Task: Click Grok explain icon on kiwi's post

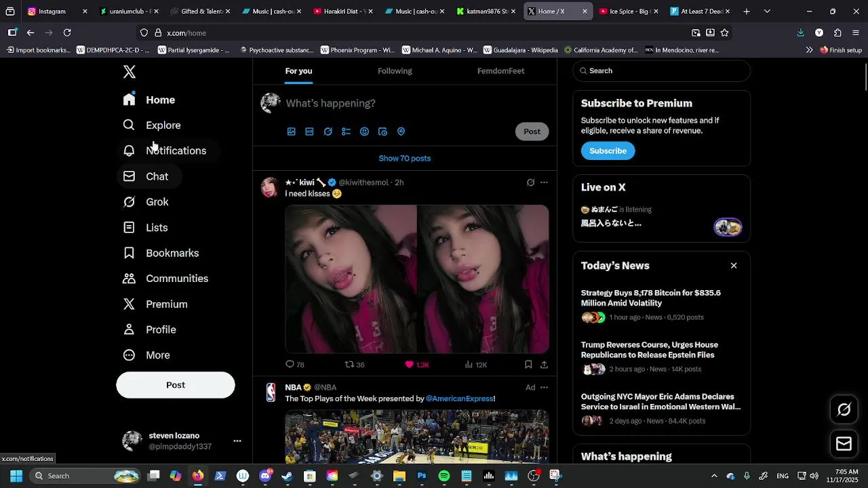Action: [x=531, y=182]
